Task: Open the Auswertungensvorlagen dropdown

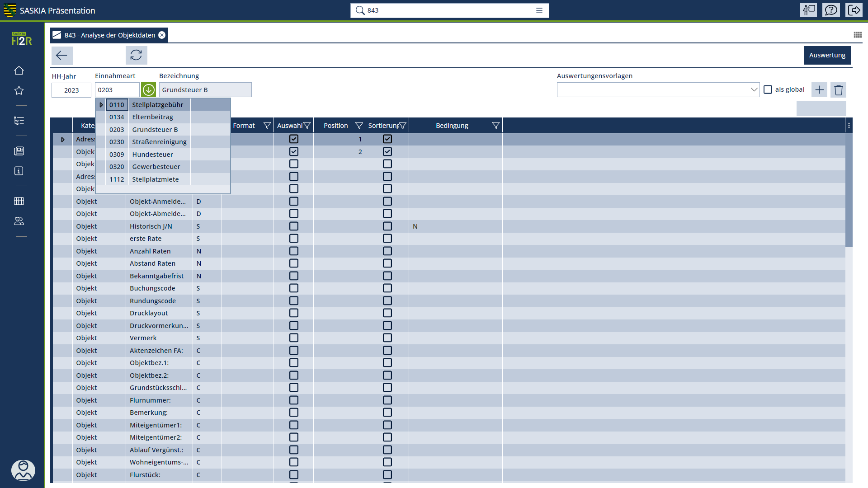Action: click(754, 90)
